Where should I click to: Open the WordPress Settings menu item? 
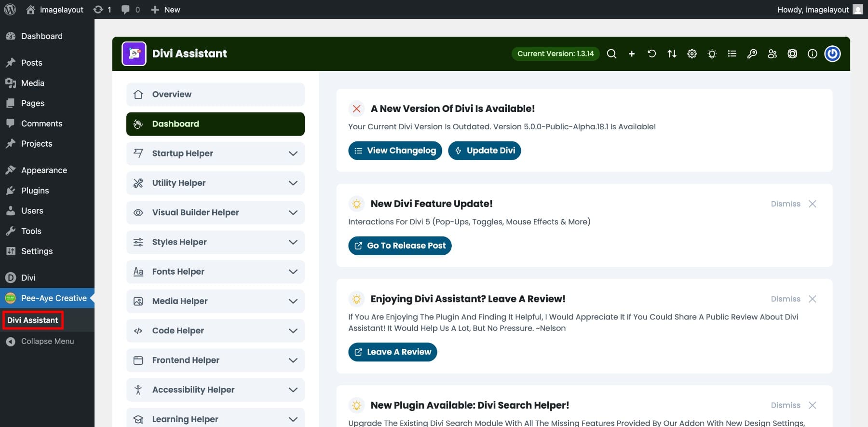coord(47,251)
